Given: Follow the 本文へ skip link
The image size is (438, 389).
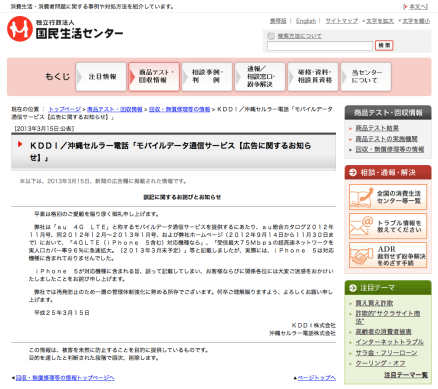Looking at the screenshot, I should (418, 6).
